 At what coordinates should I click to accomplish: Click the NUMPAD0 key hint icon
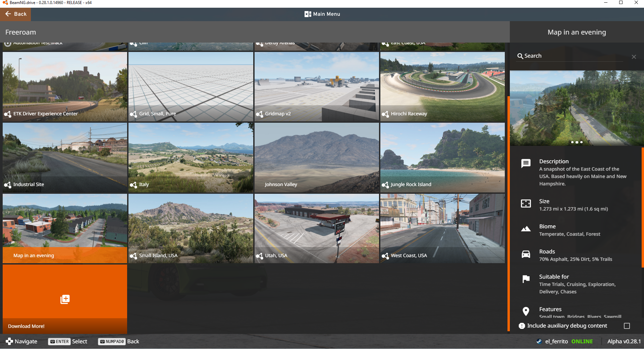(x=112, y=342)
